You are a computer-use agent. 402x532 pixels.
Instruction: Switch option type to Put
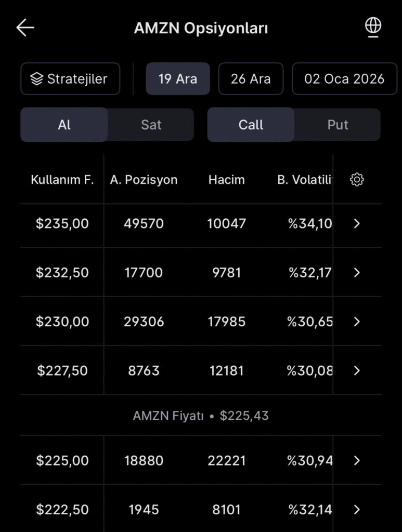click(338, 125)
